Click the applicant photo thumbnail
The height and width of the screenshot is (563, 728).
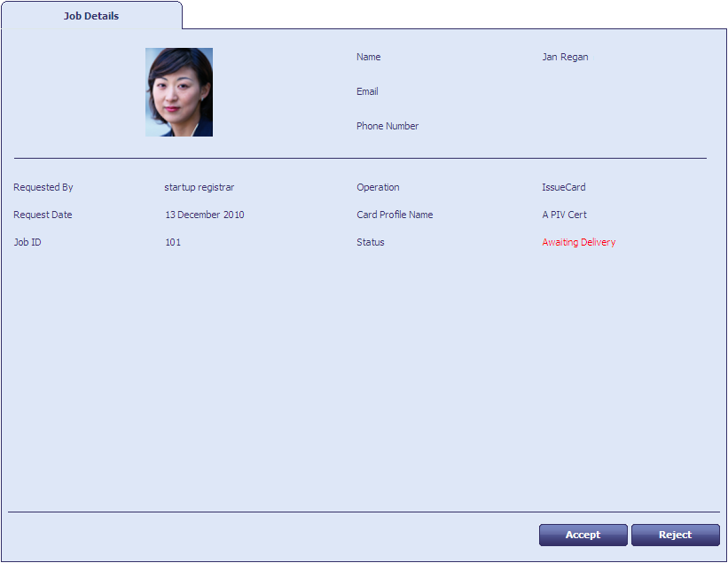pos(179,92)
